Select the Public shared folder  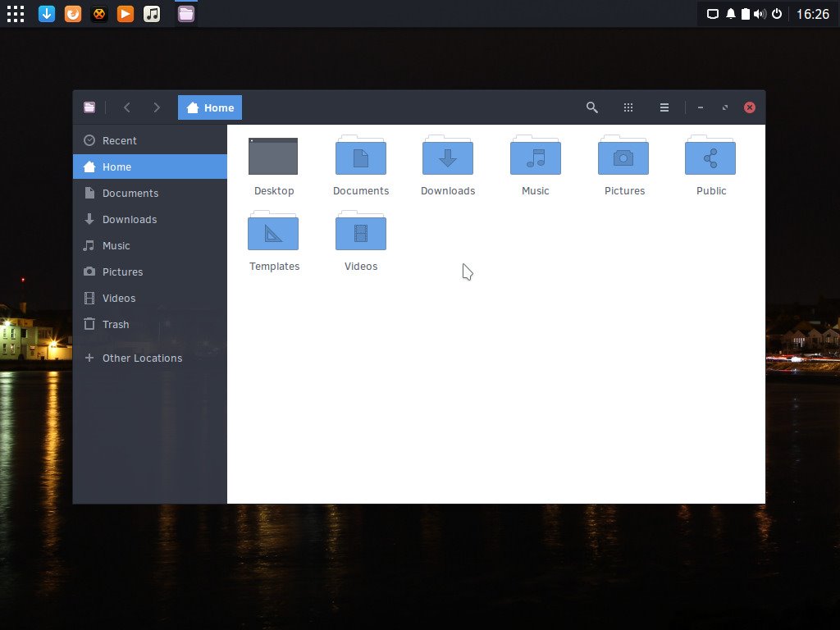pos(710,157)
